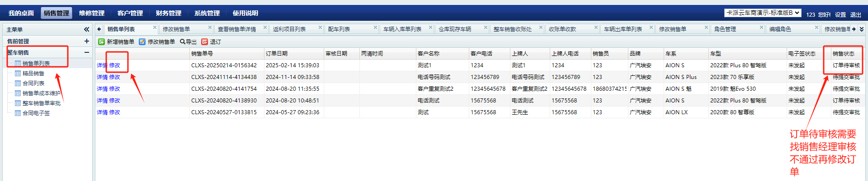Collapse the 整车销售 section with minus
868x181 pixels.
tap(86, 52)
